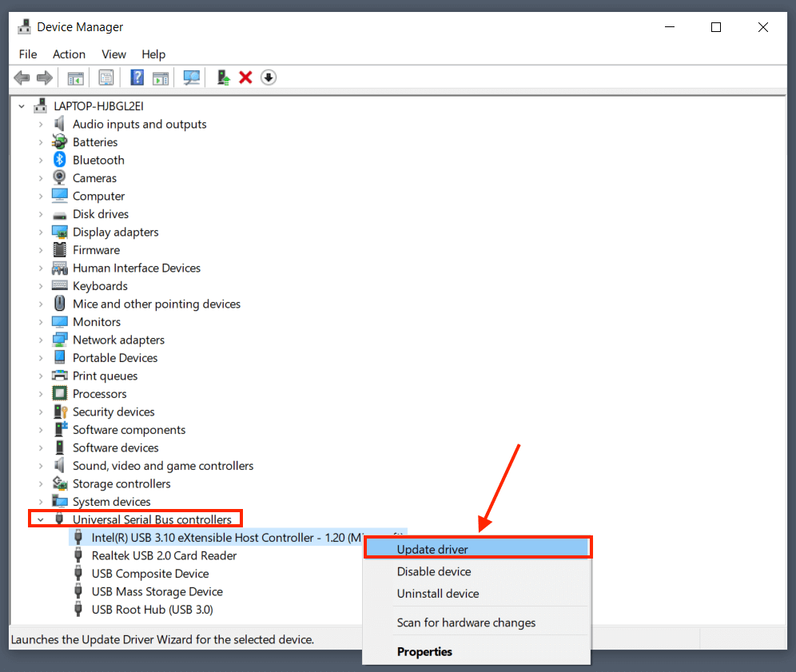This screenshot has width=796, height=672.
Task: Expand the Monitors category chevron
Action: [41, 322]
